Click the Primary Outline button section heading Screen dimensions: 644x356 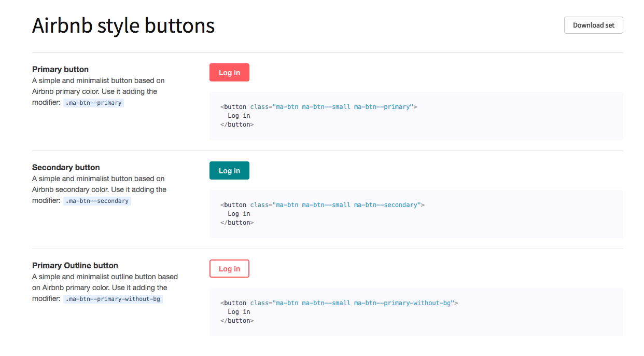[75, 265]
